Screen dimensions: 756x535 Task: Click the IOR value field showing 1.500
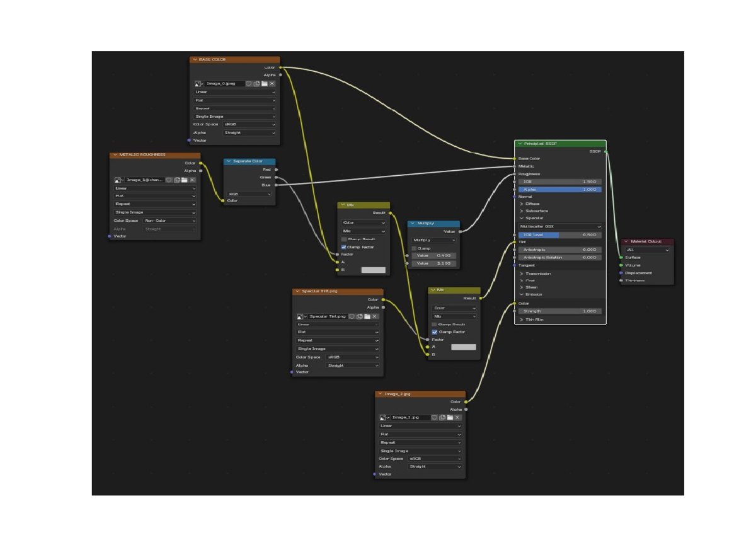560,181
